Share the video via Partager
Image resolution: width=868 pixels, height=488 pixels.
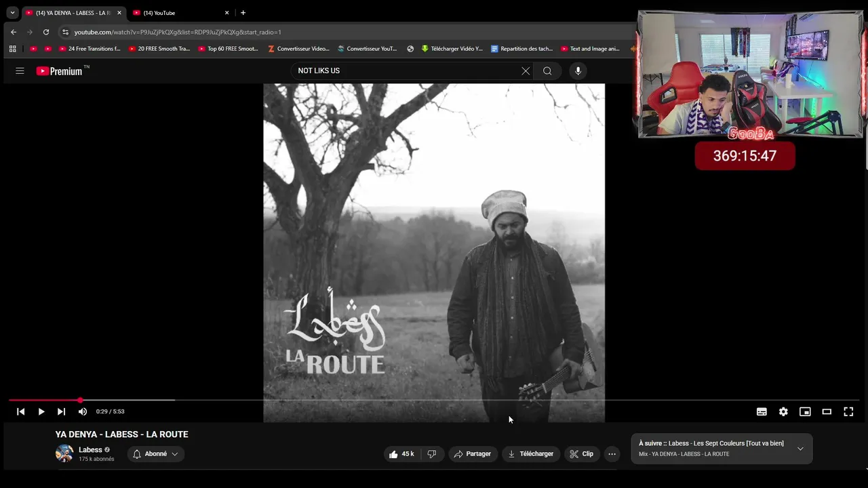(x=473, y=454)
